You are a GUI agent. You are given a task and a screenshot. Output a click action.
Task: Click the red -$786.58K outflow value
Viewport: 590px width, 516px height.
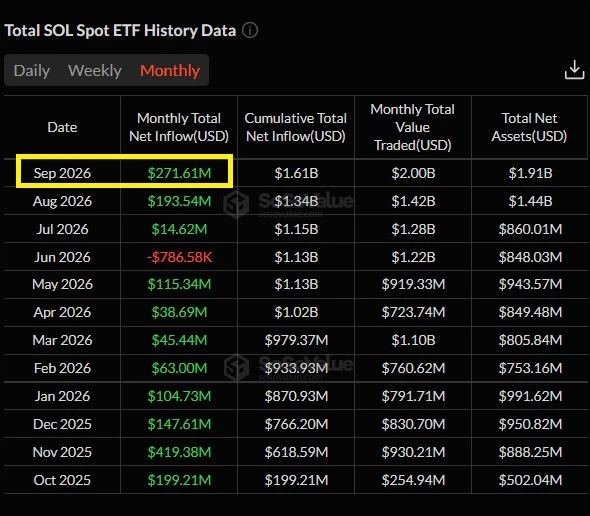pyautogui.click(x=179, y=257)
